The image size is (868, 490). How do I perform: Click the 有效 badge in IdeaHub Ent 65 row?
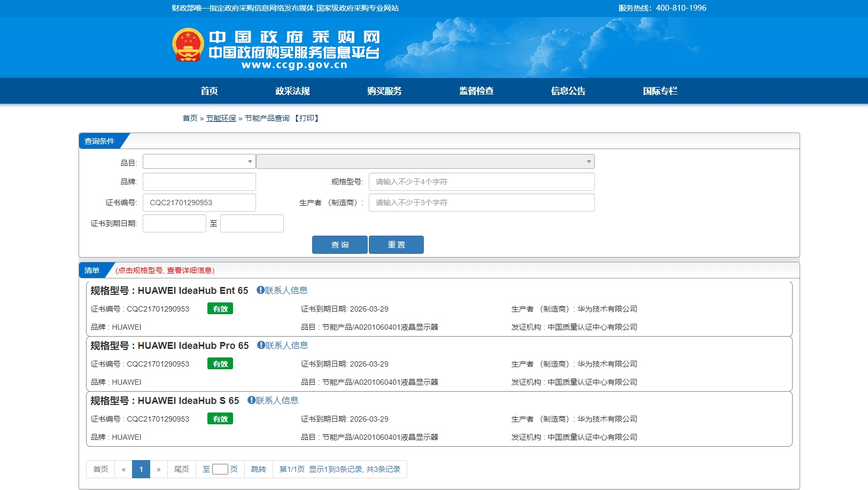(x=220, y=309)
